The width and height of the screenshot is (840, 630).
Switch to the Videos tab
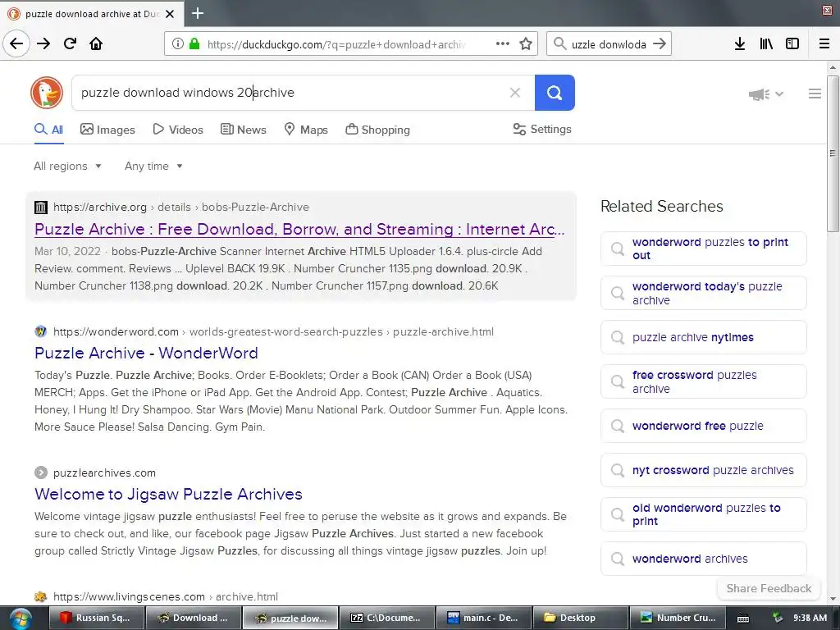[178, 130]
